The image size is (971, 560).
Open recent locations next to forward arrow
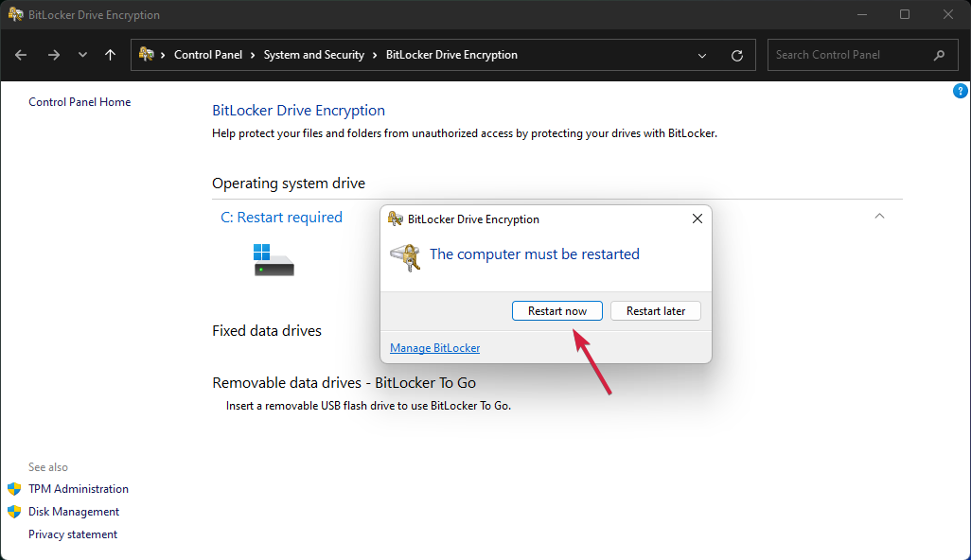(x=82, y=55)
